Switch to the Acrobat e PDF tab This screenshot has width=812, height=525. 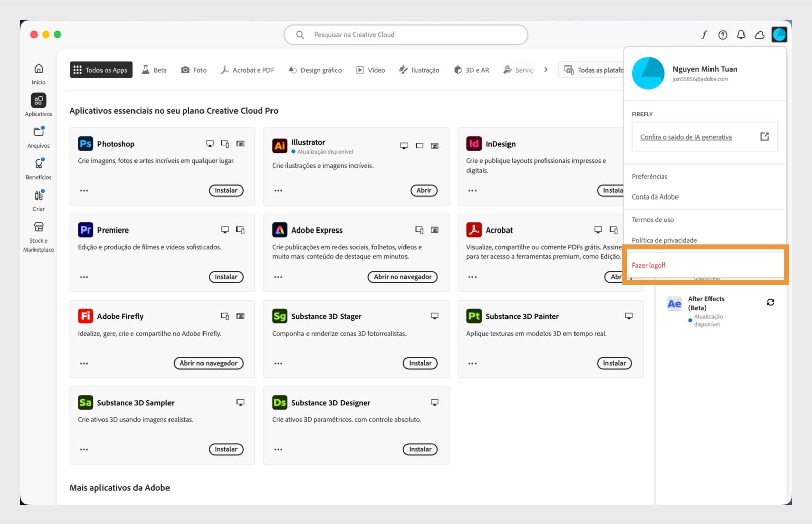coord(247,70)
